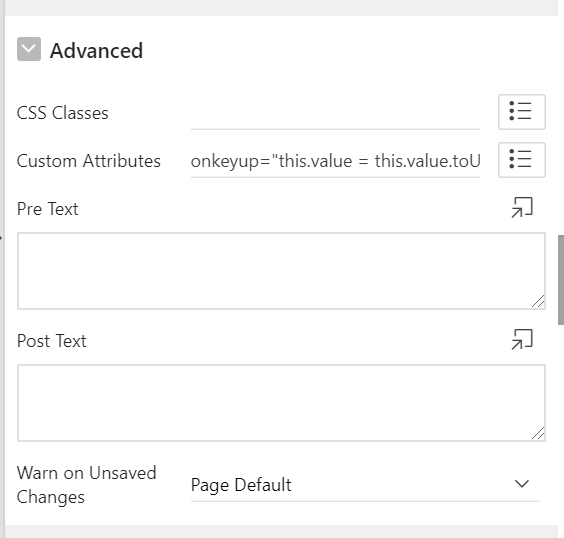Click the Pre Text resize grip corner
The image size is (564, 538).
[538, 301]
